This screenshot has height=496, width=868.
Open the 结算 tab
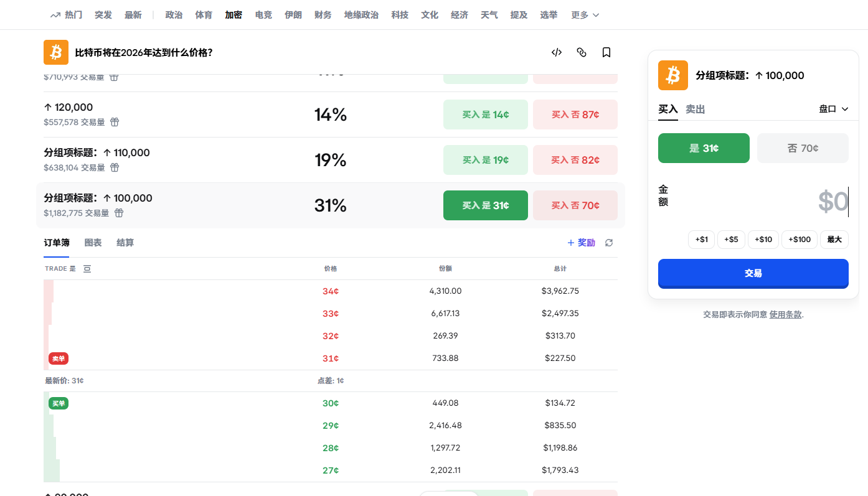pyautogui.click(x=125, y=243)
